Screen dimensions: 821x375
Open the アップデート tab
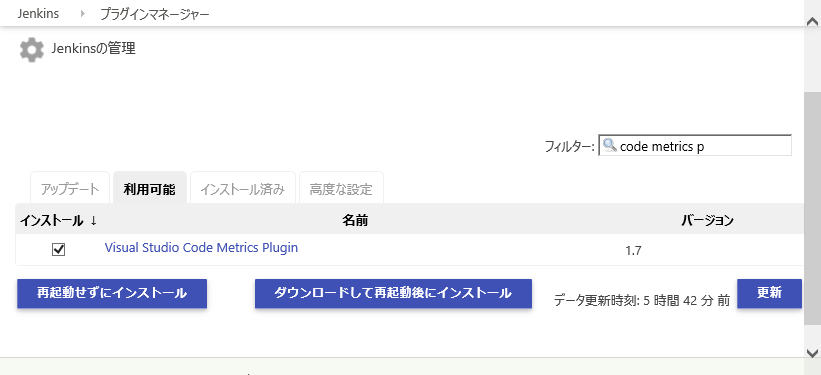(70, 189)
